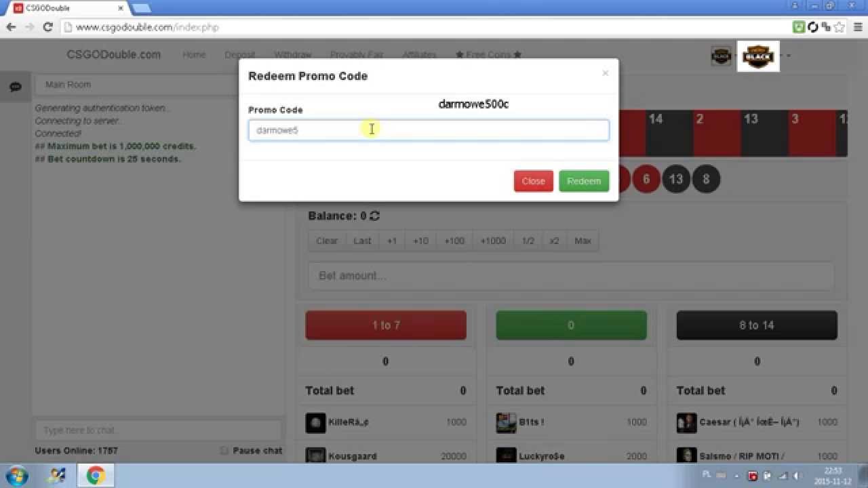Image resolution: width=868 pixels, height=488 pixels.
Task: Toggle the Pause chat checkbox
Action: (224, 451)
